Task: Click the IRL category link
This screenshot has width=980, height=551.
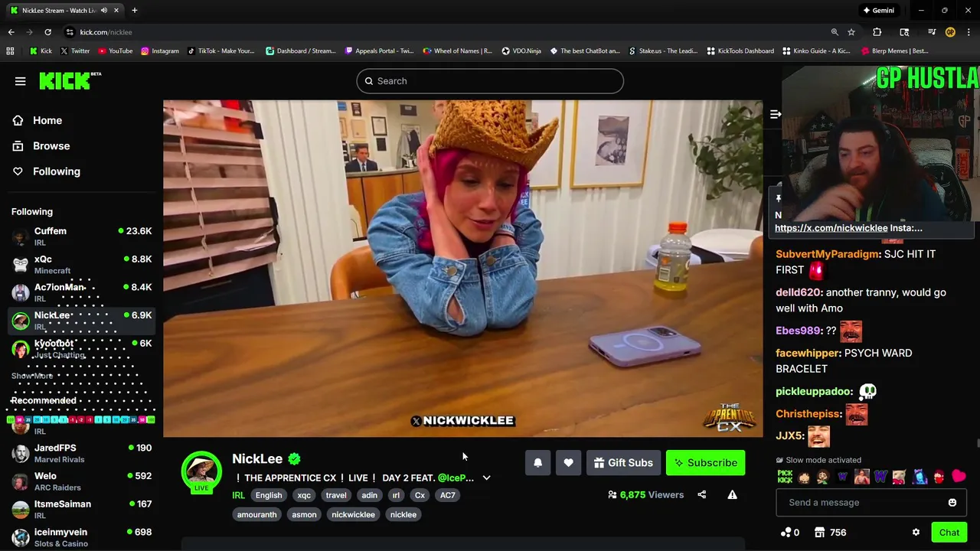Action: click(x=238, y=495)
